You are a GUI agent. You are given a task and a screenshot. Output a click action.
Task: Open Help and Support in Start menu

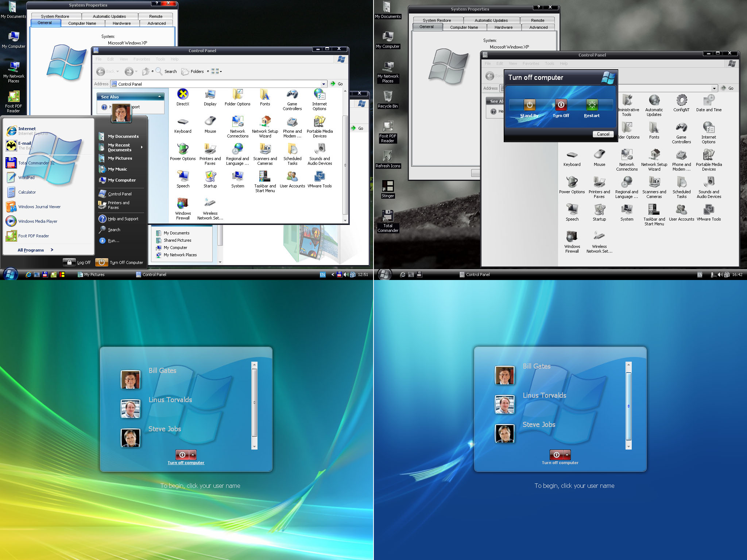[x=119, y=219]
